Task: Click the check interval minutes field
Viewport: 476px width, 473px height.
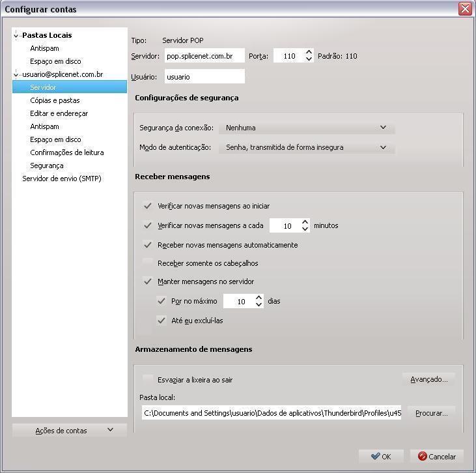Action: [x=285, y=225]
